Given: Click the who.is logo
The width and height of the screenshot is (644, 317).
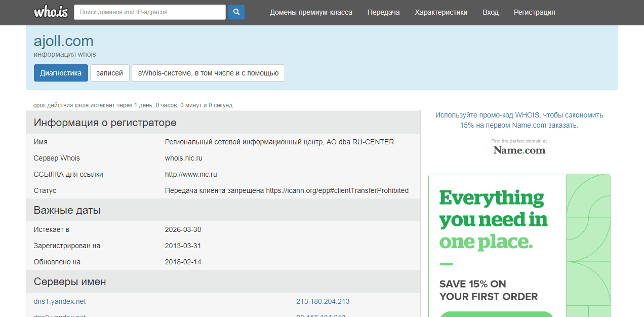Looking at the screenshot, I should pos(51,12).
